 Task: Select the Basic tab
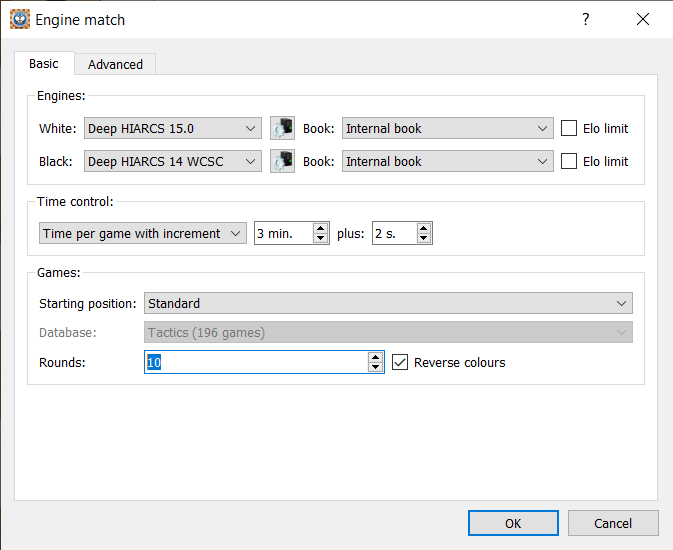point(44,64)
